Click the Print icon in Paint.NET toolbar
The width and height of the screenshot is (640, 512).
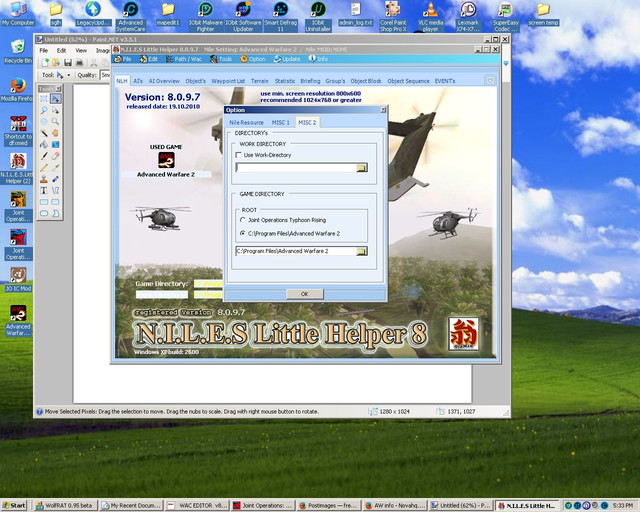(80, 62)
